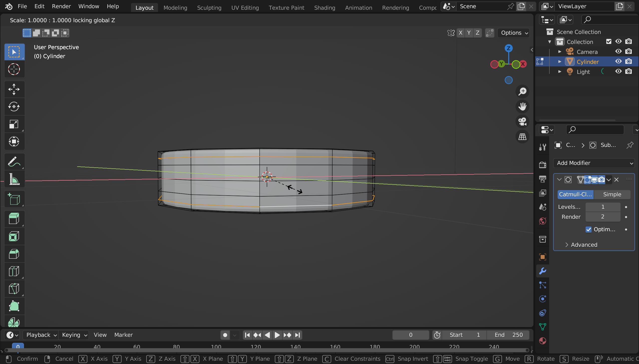The height and width of the screenshot is (364, 639).
Task: Toggle auto keying record button
Action: (x=225, y=335)
